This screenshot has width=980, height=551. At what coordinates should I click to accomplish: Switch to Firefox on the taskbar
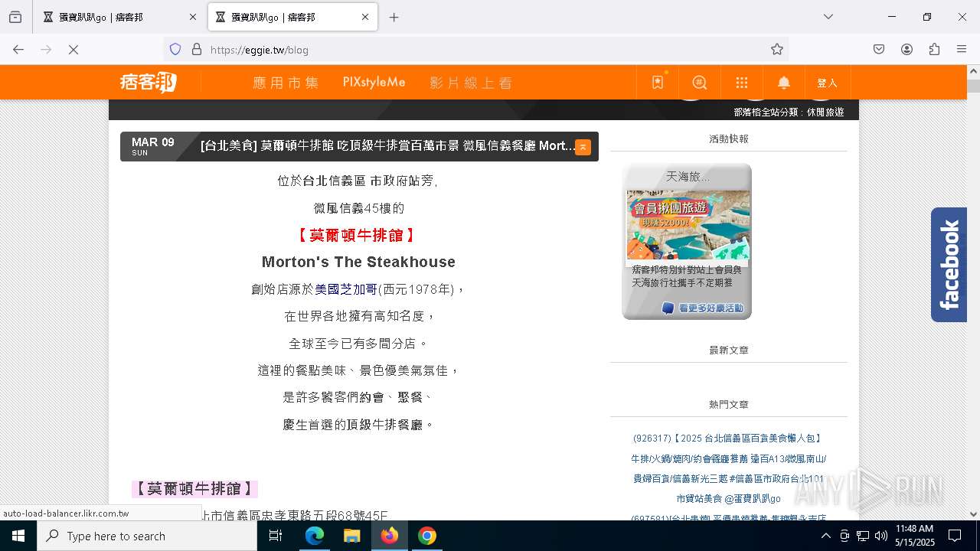390,536
